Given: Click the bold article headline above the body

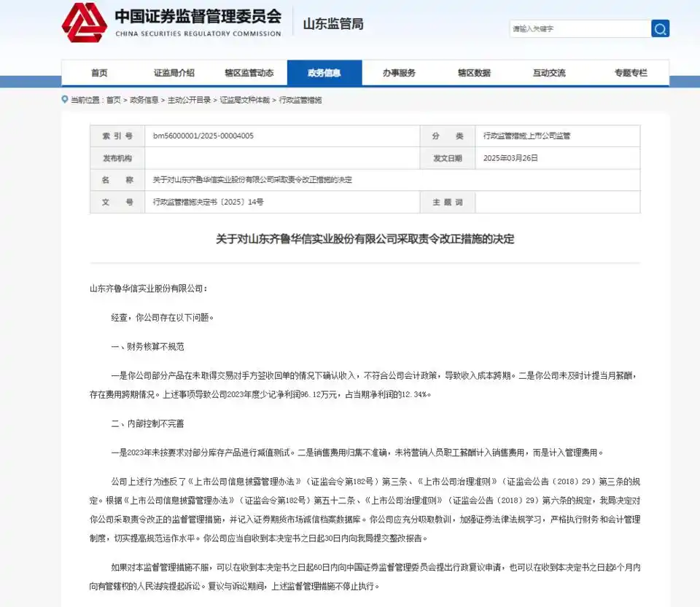Looking at the screenshot, I should 365,239.
